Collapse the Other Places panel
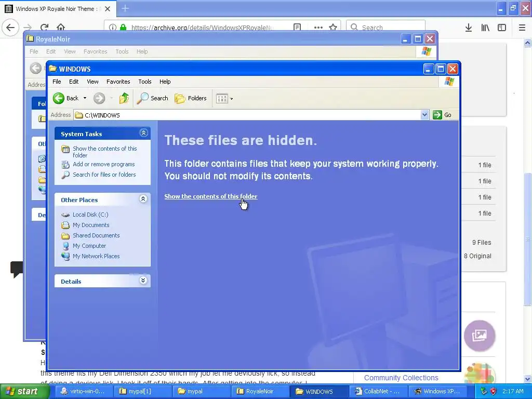The image size is (532, 399). click(143, 199)
